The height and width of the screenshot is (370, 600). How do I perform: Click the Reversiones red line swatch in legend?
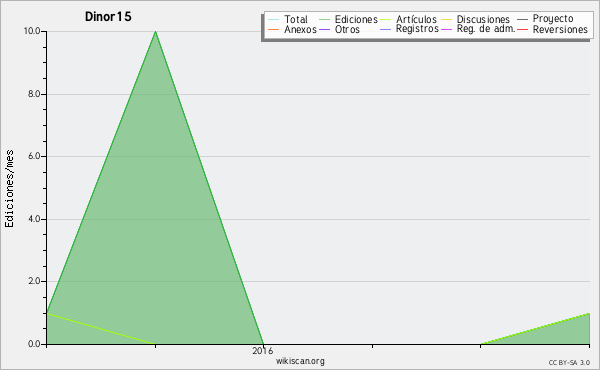(522, 29)
